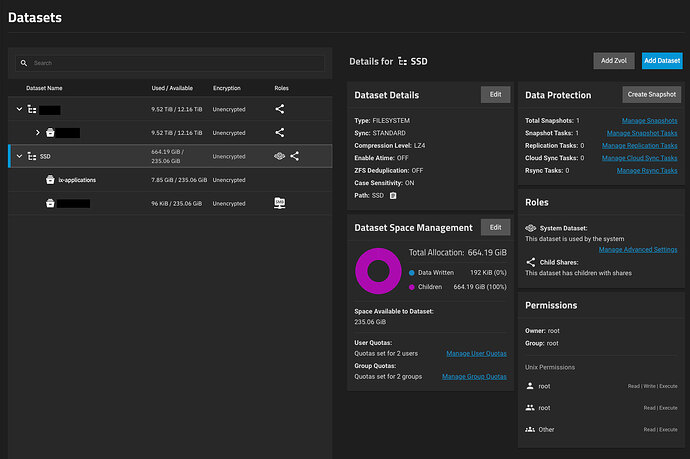Click Quotas set for 2 users text
The image size is (690, 459).
click(x=386, y=353)
